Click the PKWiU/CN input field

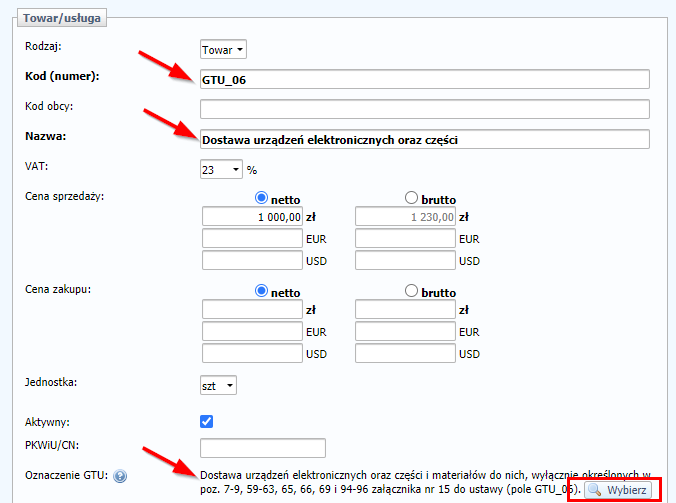(263, 448)
